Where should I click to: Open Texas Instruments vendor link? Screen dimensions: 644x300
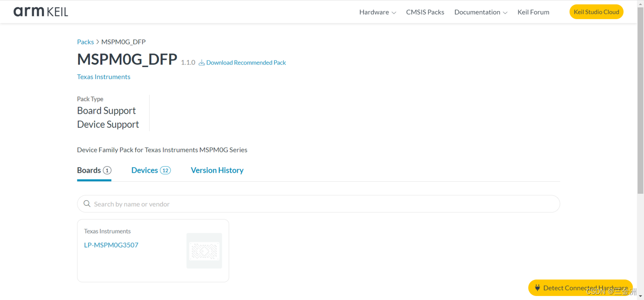104,77
